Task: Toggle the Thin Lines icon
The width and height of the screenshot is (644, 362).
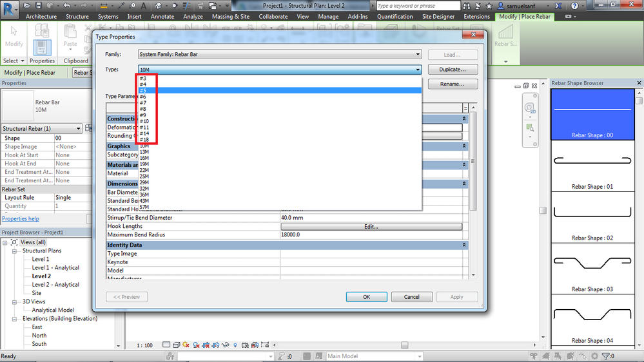Action: [x=186, y=6]
